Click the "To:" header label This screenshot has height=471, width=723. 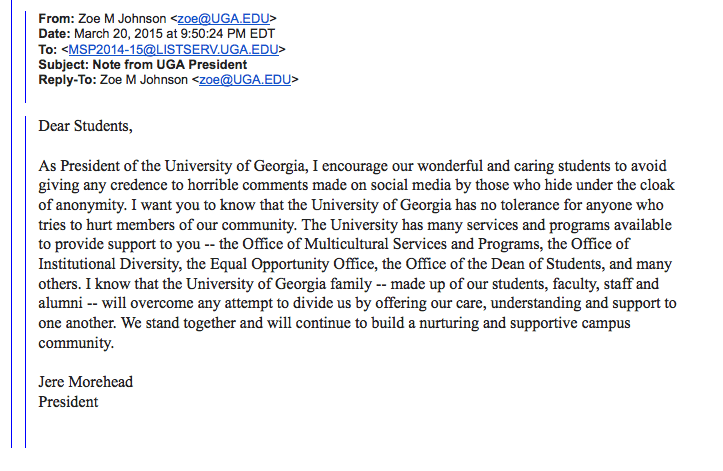[x=48, y=48]
